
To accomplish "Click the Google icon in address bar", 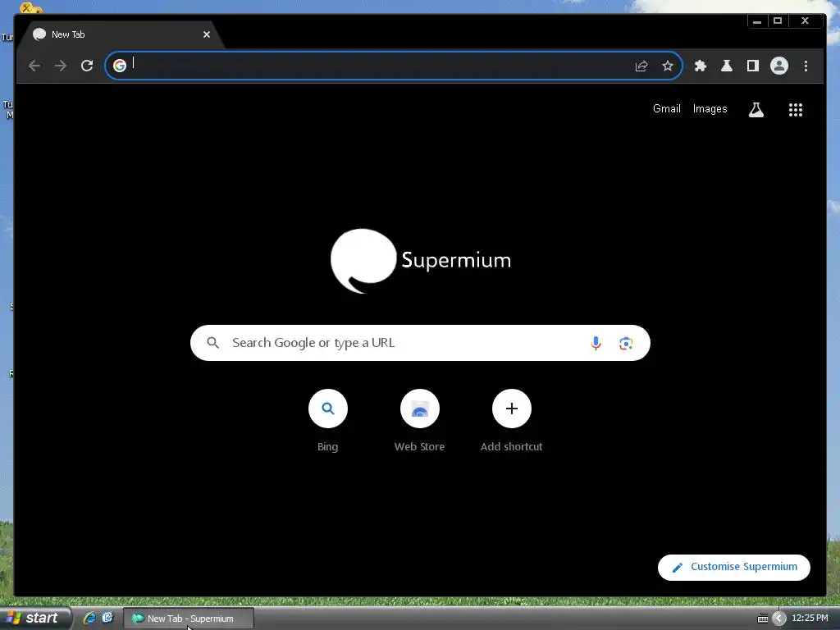I will click(120, 66).
